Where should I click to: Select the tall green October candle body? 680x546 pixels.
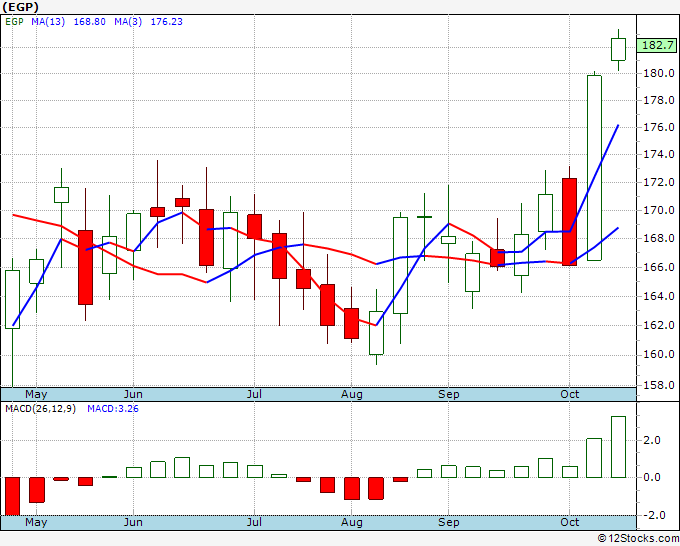(594, 168)
